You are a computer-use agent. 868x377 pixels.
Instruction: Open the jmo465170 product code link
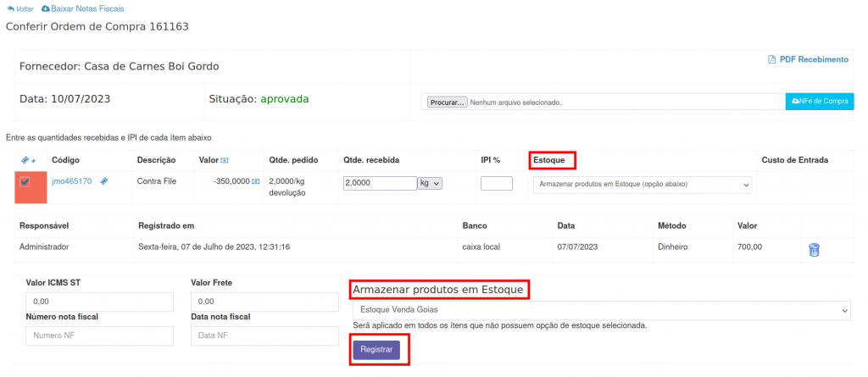click(71, 181)
